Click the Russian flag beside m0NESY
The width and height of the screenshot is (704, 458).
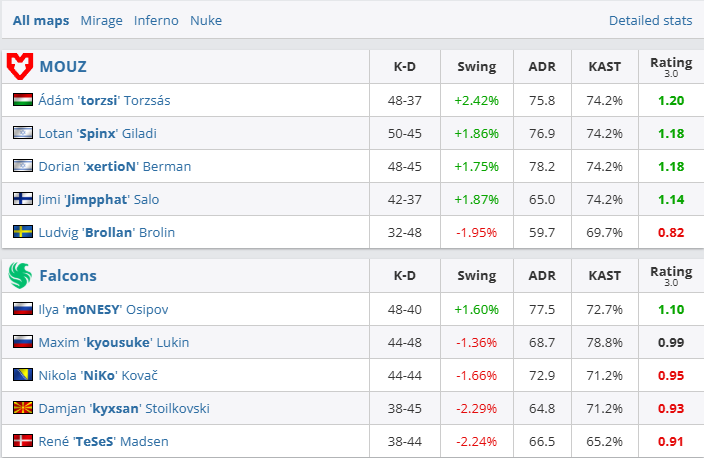pos(23,309)
